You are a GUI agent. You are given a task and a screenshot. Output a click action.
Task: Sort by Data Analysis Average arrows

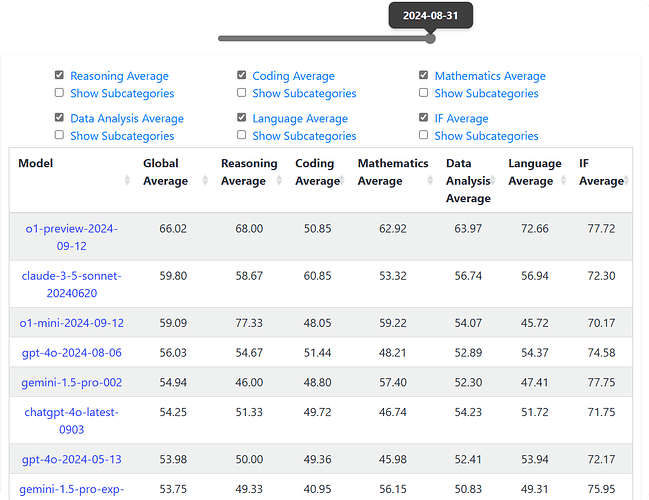[493, 180]
